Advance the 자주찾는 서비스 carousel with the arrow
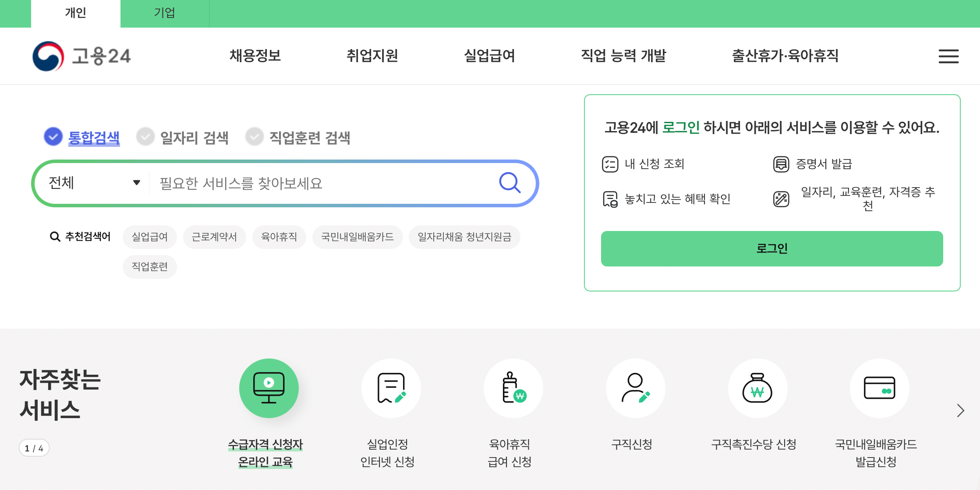This screenshot has height=490, width=980. (961, 411)
